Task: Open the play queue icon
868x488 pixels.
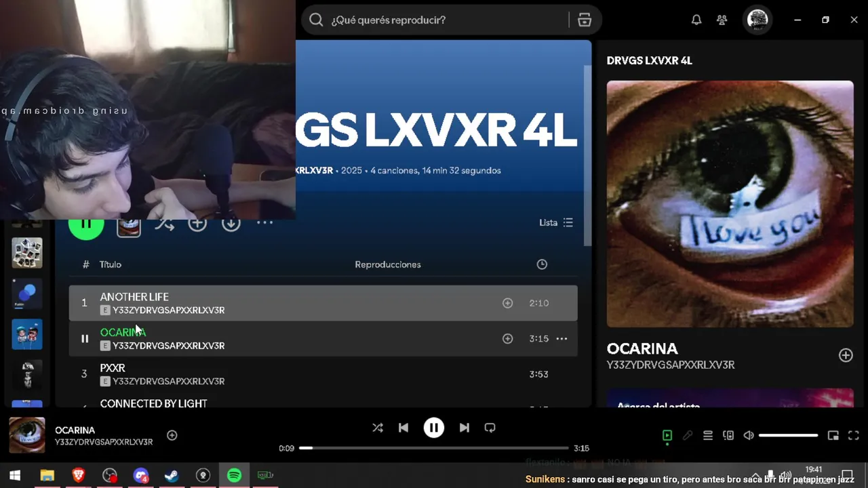Action: click(x=708, y=435)
